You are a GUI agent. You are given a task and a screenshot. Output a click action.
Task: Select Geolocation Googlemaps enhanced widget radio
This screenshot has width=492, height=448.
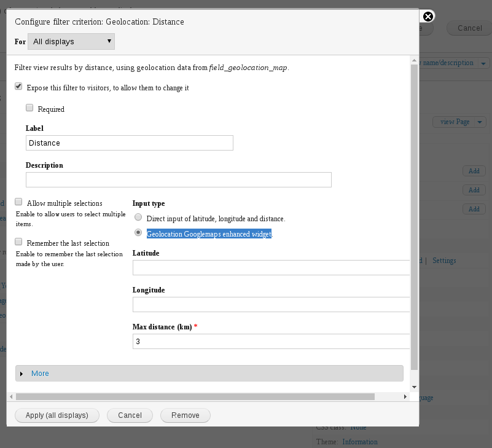click(138, 233)
